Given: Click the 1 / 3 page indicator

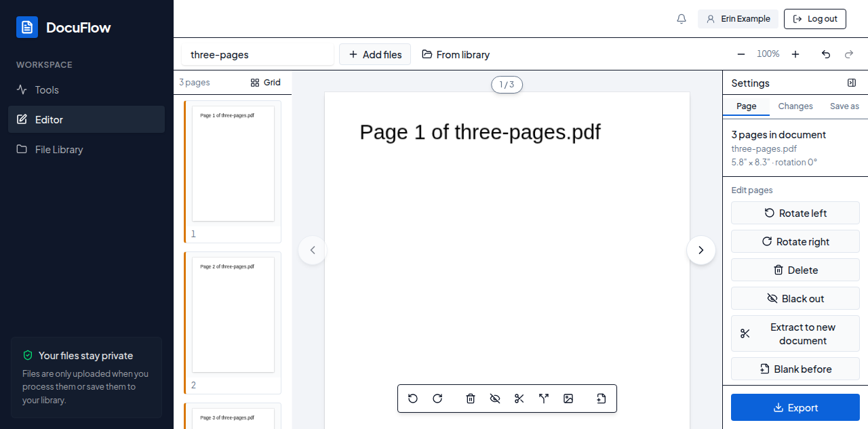Looking at the screenshot, I should pyautogui.click(x=507, y=85).
